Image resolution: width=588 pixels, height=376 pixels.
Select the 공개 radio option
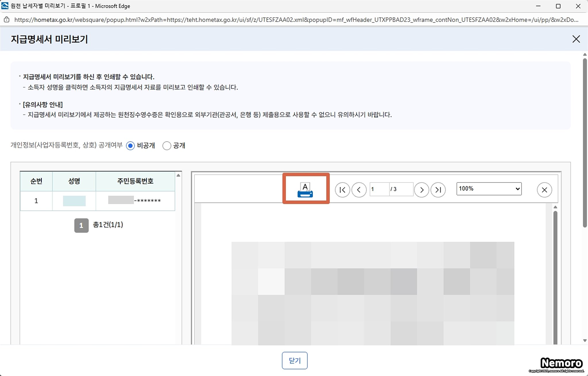pyautogui.click(x=167, y=146)
